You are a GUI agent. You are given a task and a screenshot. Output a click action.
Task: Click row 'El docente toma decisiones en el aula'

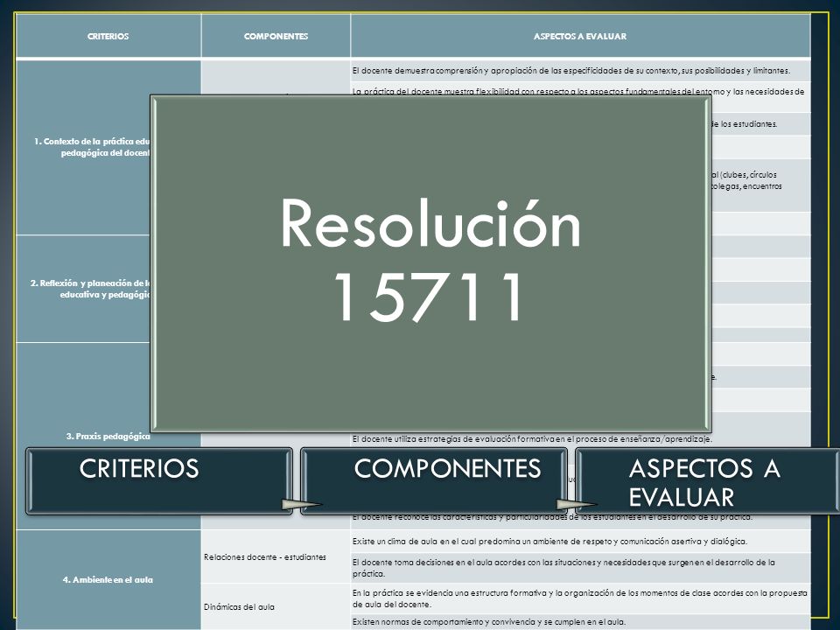click(580, 568)
